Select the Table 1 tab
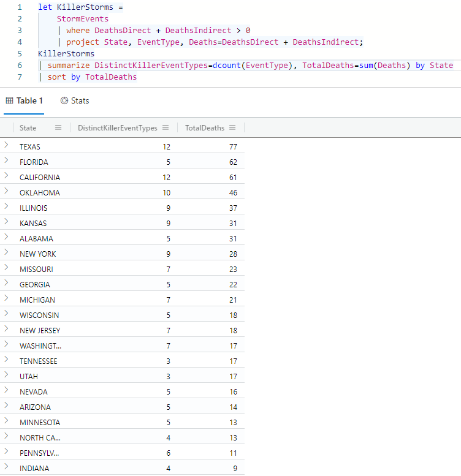Image resolution: width=461 pixels, height=476 pixels. [x=25, y=101]
